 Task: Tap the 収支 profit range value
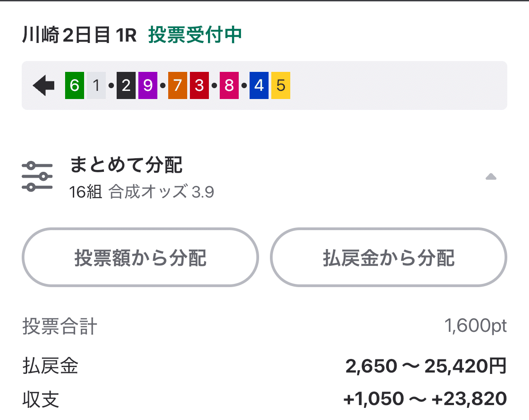425,399
